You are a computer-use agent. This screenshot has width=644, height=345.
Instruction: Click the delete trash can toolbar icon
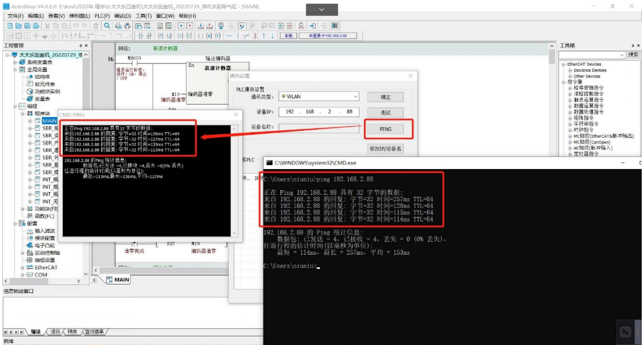pos(96,26)
